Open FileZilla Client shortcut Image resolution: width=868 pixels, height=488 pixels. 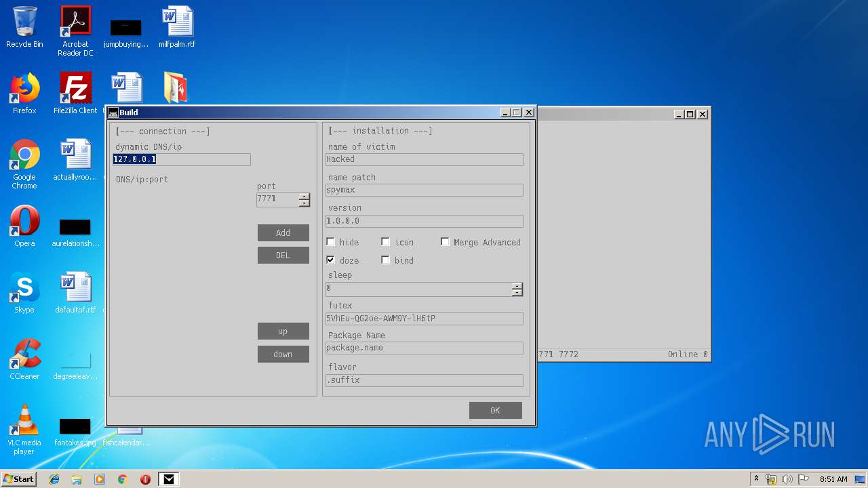click(x=75, y=94)
